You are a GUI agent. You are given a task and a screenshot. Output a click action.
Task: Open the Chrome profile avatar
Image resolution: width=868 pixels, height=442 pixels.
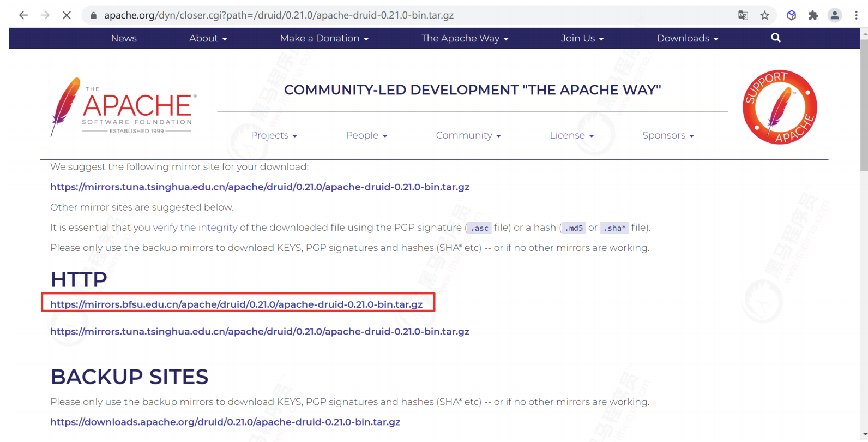835,15
